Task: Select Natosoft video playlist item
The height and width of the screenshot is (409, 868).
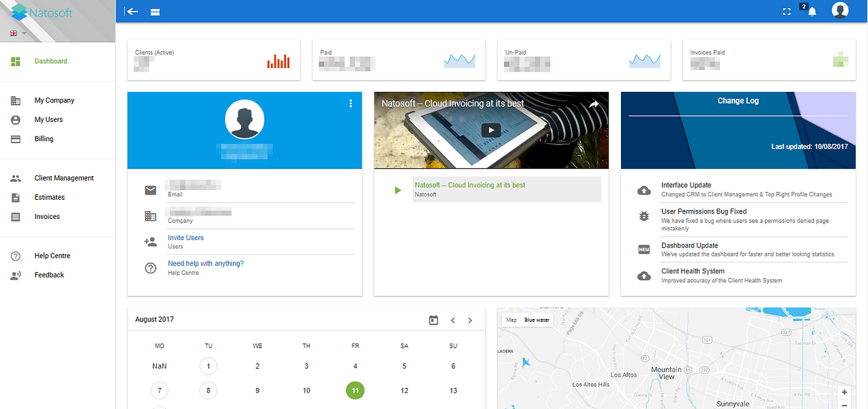Action: click(507, 190)
